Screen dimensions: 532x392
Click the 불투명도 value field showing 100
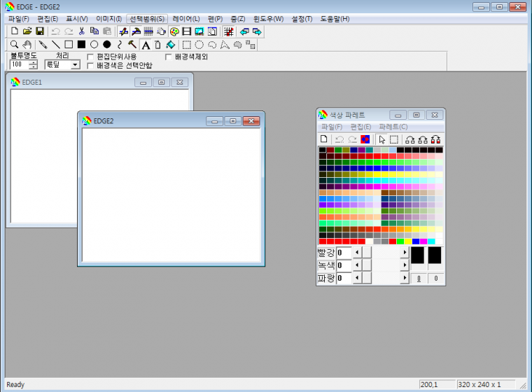(20, 64)
